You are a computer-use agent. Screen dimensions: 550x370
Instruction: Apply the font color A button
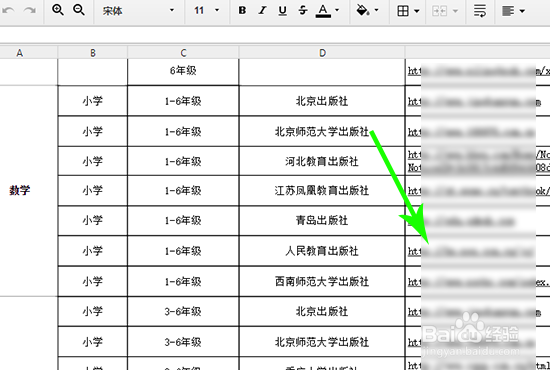tap(323, 11)
